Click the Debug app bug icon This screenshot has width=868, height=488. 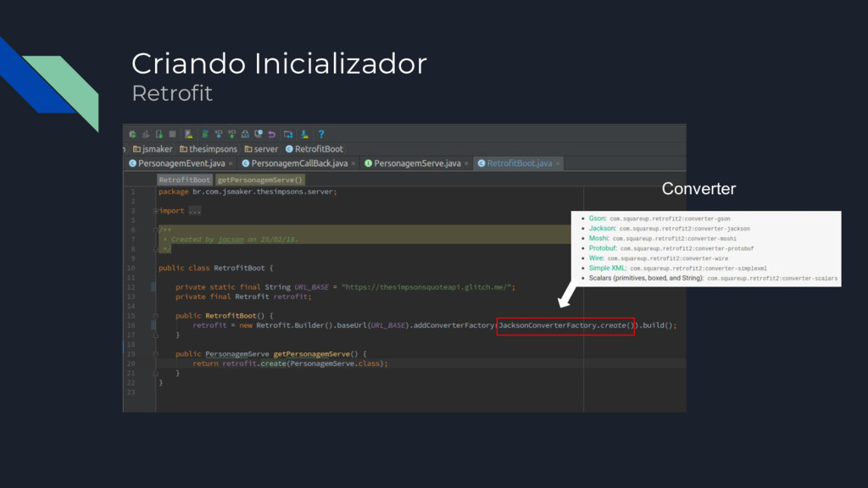tap(132, 135)
